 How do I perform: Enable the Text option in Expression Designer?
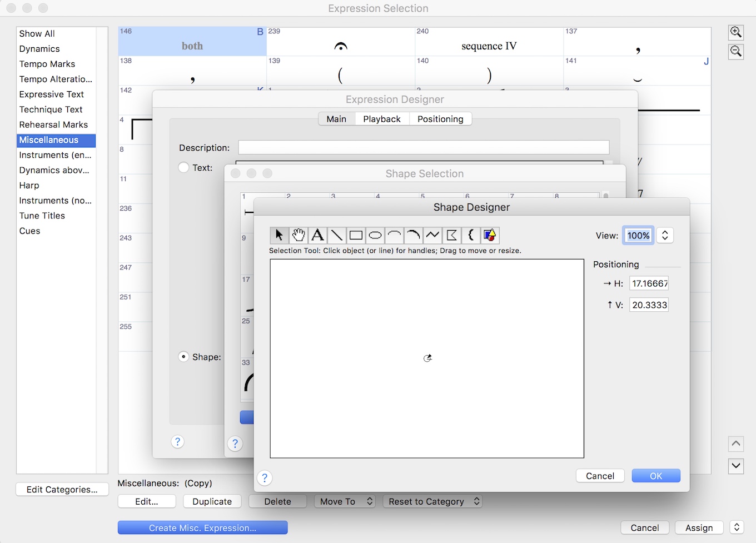click(x=182, y=167)
